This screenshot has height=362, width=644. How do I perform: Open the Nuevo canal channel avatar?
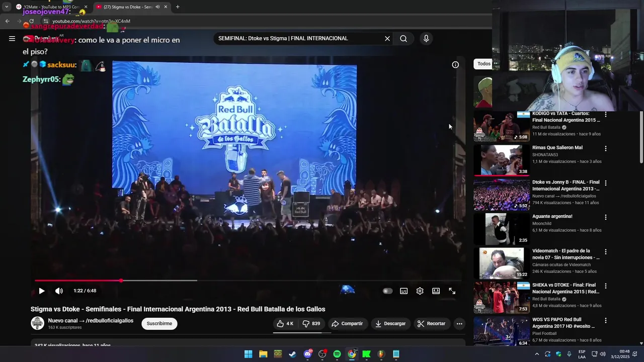pos(38,323)
